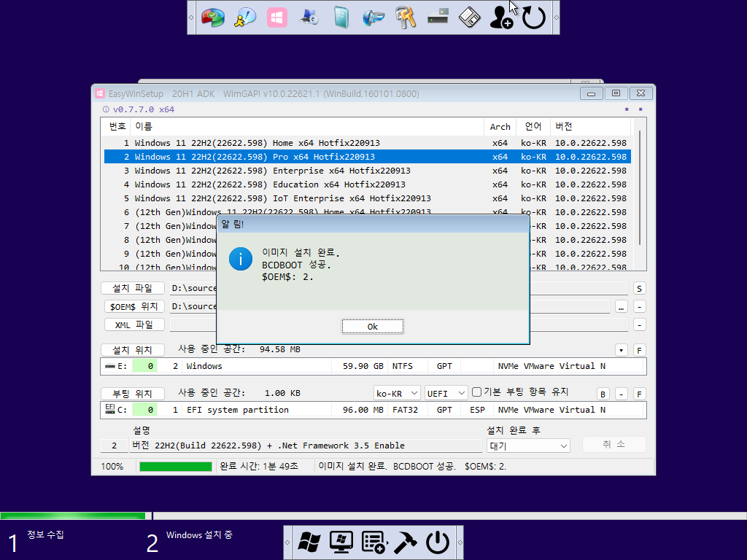Open the disk drive icon in top dock

438,17
